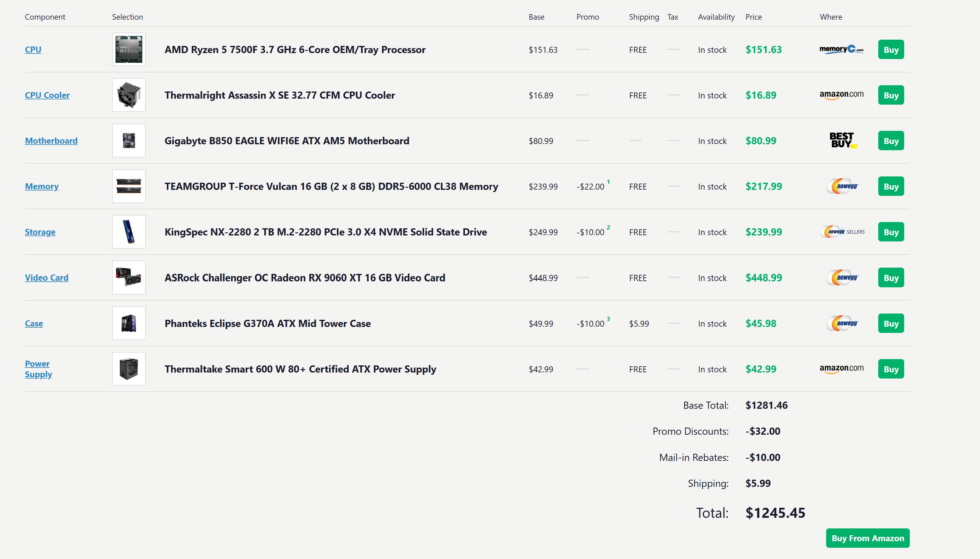Click the $5.99 case shipping cost
The image size is (980, 559).
tap(639, 324)
